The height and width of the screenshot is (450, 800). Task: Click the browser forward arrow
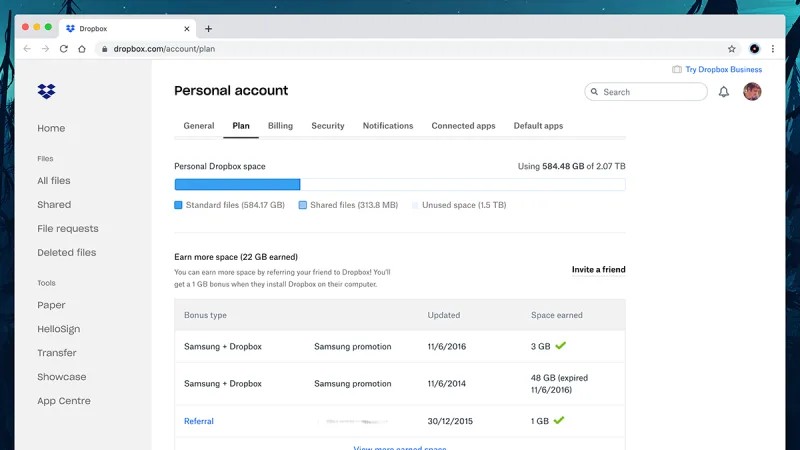pyautogui.click(x=45, y=49)
